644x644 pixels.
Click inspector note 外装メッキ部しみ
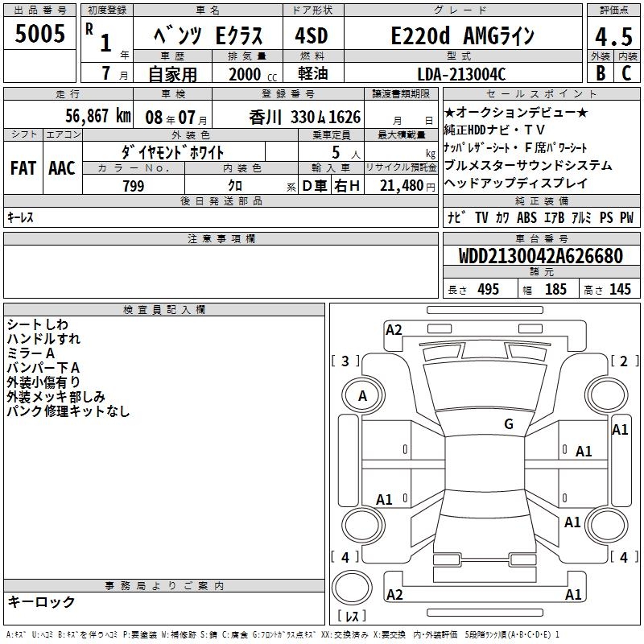pyautogui.click(x=56, y=396)
